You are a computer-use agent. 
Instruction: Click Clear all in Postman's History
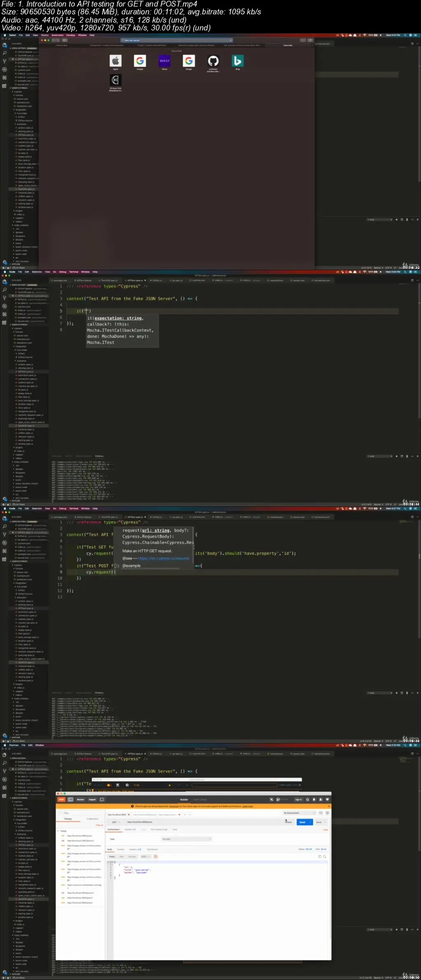[99, 825]
